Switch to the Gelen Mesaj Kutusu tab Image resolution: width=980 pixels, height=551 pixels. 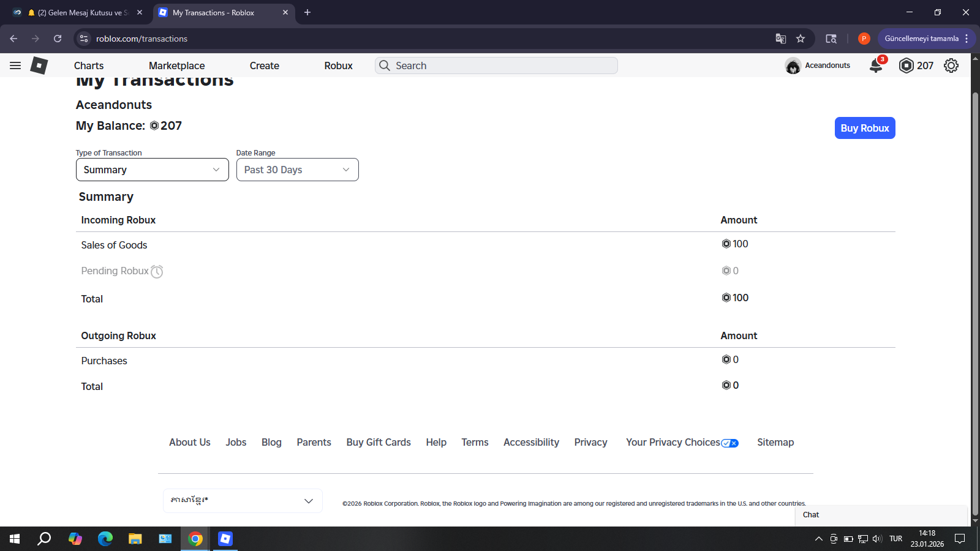pos(78,12)
